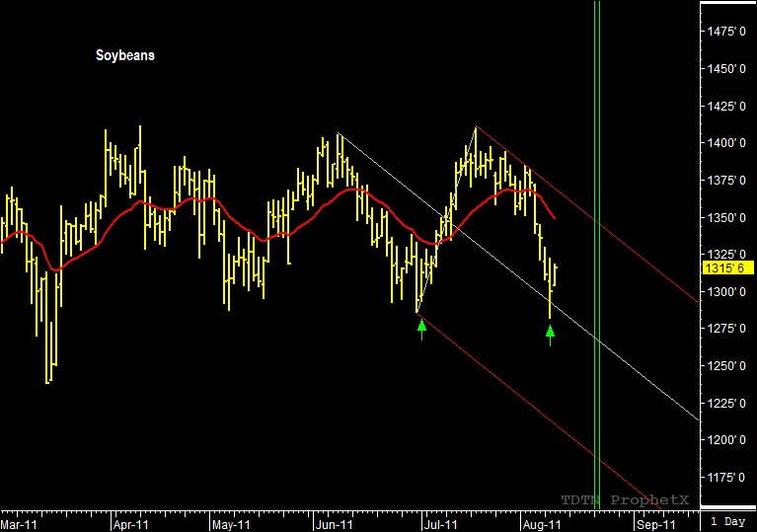757x532 pixels.
Task: Click the Sep-11 date label
Action: (656, 525)
